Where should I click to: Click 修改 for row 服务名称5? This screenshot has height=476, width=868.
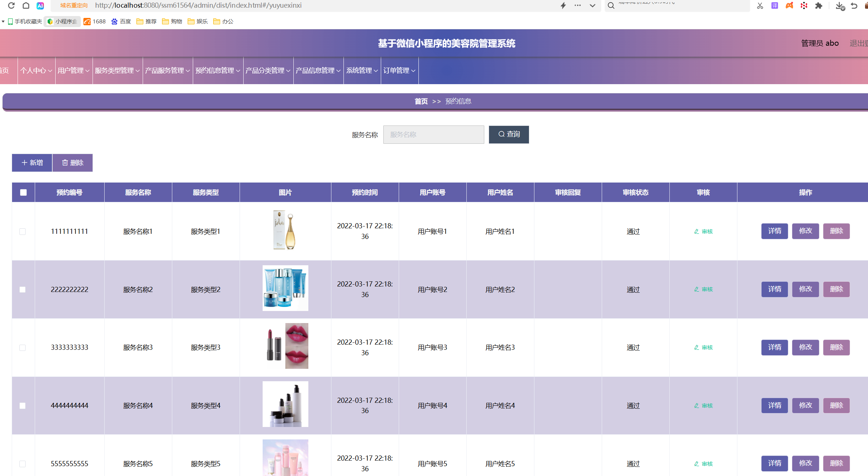(x=805, y=464)
